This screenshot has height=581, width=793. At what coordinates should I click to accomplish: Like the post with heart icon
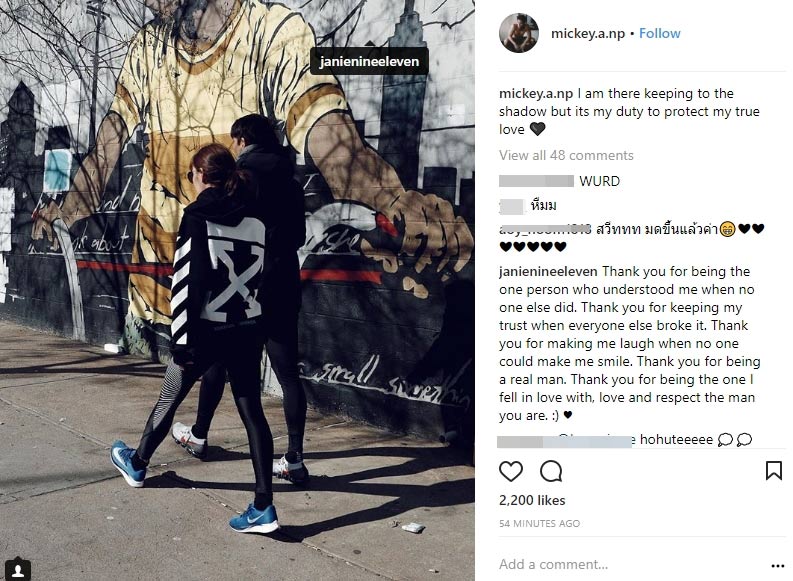click(x=511, y=471)
